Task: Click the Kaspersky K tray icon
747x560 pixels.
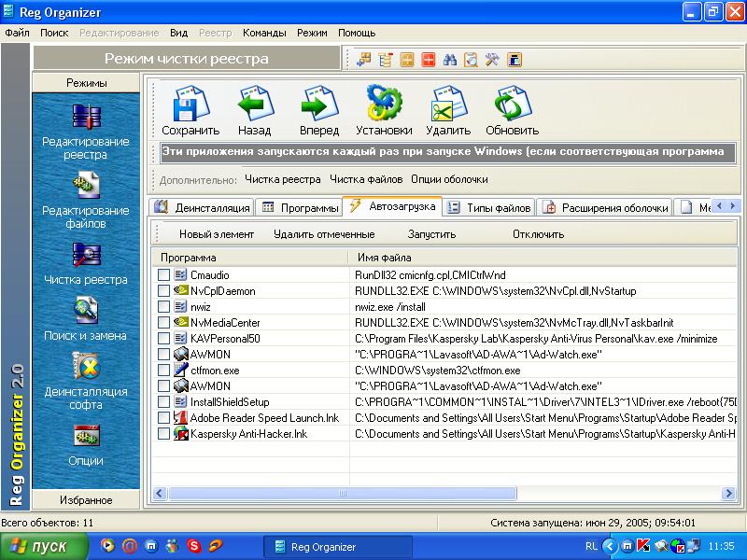Action: coord(643,546)
